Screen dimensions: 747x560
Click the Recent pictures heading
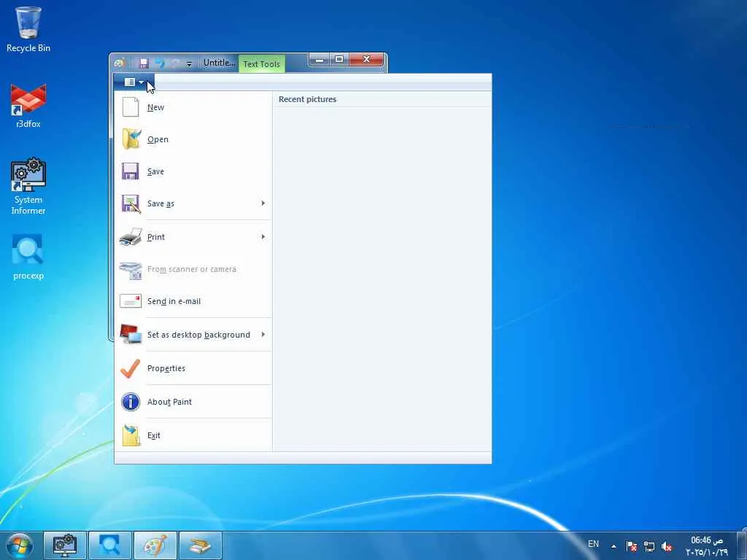coord(307,99)
